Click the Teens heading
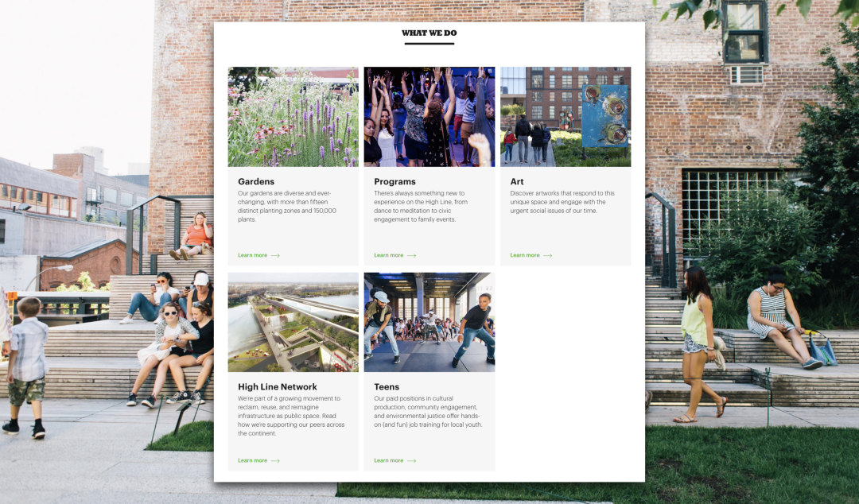This screenshot has height=504, width=859. click(387, 387)
